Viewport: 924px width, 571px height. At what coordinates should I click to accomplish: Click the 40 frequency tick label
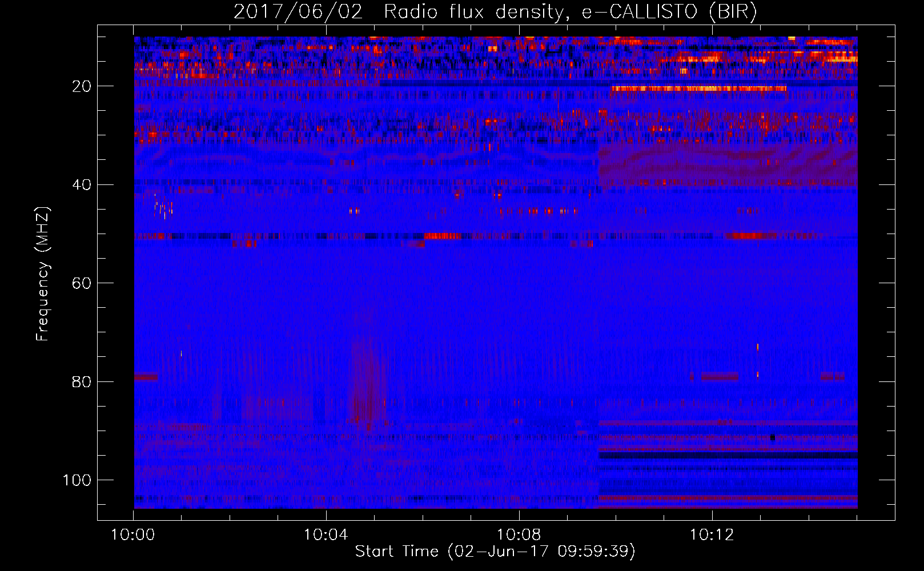pyautogui.click(x=82, y=185)
